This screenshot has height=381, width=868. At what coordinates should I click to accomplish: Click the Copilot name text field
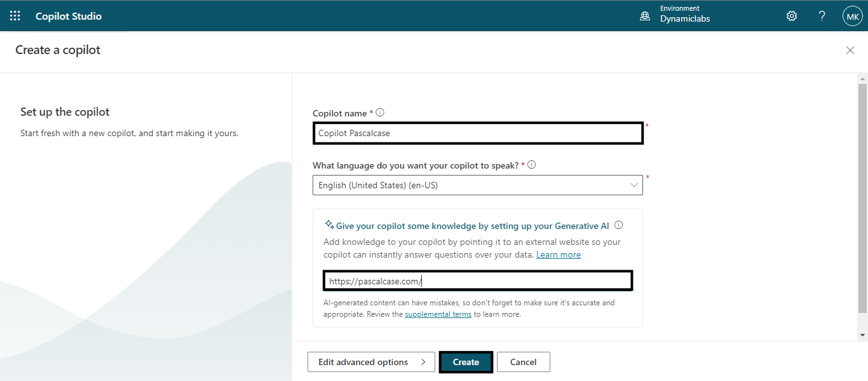(478, 134)
